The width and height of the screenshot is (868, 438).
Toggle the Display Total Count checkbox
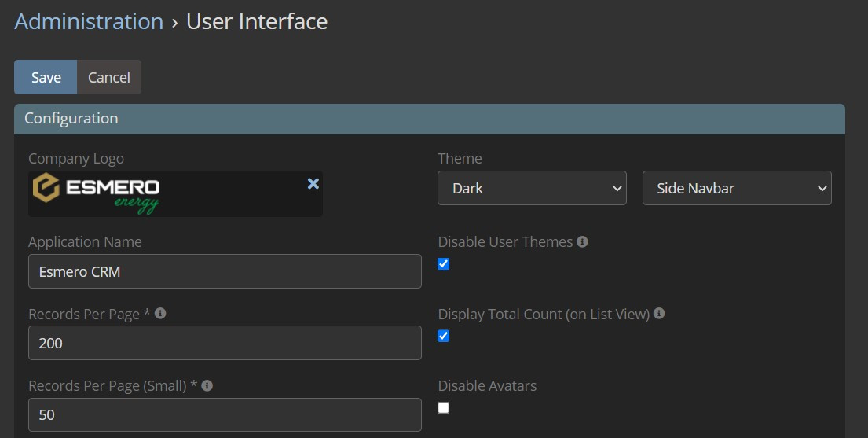pyautogui.click(x=444, y=337)
